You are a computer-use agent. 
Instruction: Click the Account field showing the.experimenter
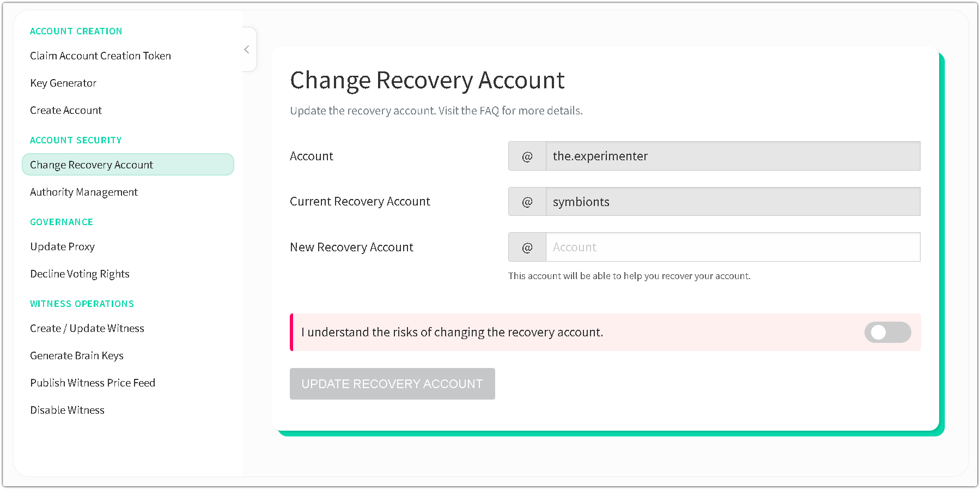point(732,156)
